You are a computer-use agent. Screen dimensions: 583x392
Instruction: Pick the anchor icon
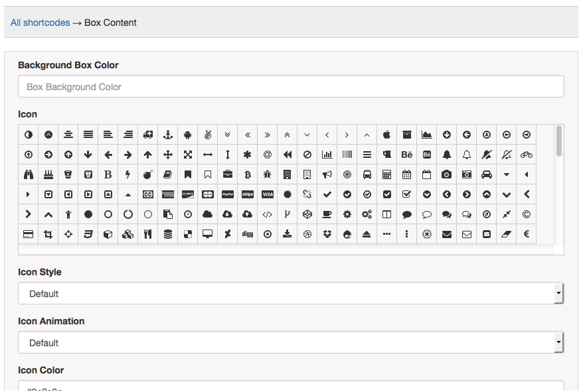coord(168,135)
